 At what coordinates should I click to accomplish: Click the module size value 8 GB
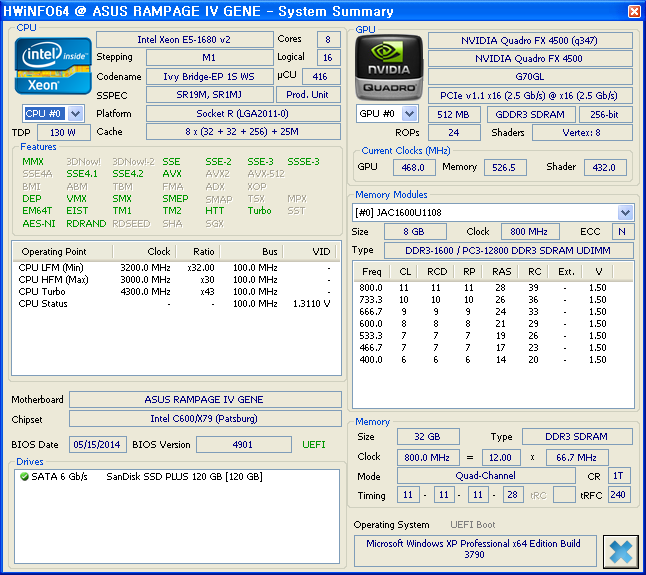[x=415, y=231]
